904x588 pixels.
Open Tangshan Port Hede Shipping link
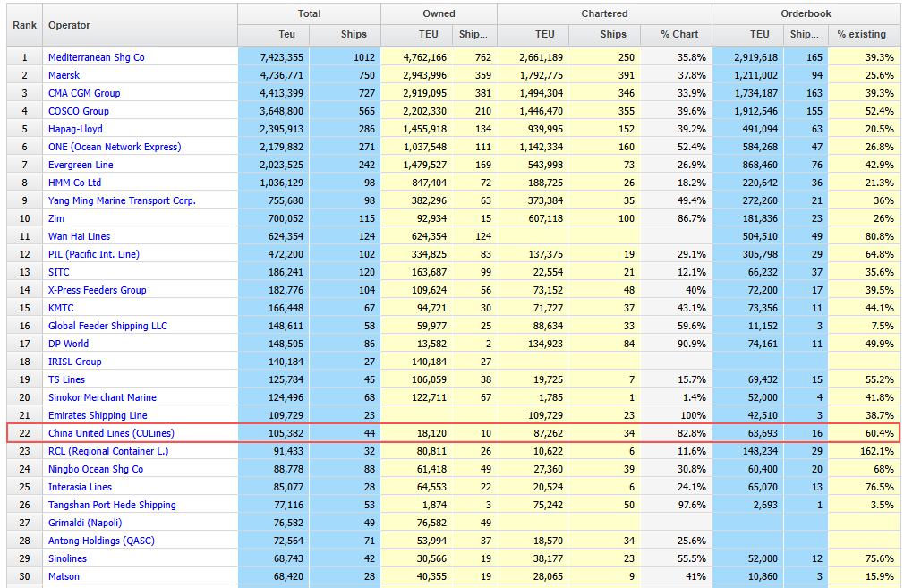coord(113,504)
